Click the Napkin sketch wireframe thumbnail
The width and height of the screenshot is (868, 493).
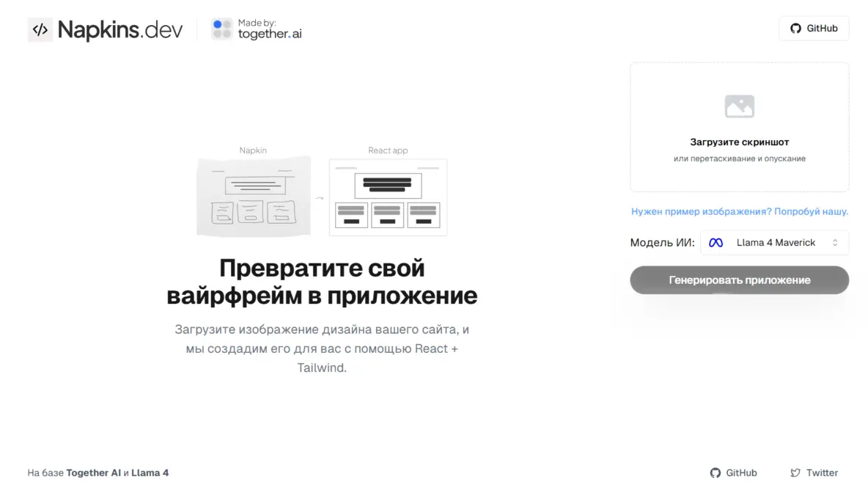[254, 197]
